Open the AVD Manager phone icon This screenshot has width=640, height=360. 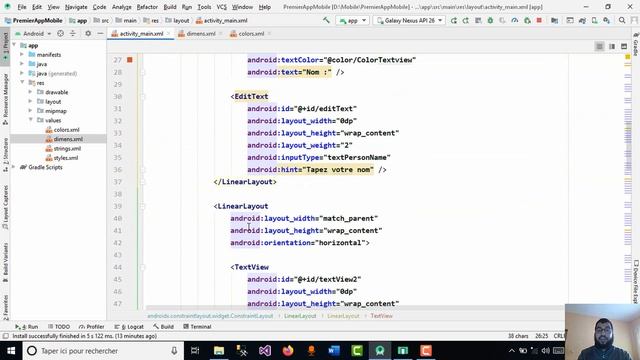point(595,20)
